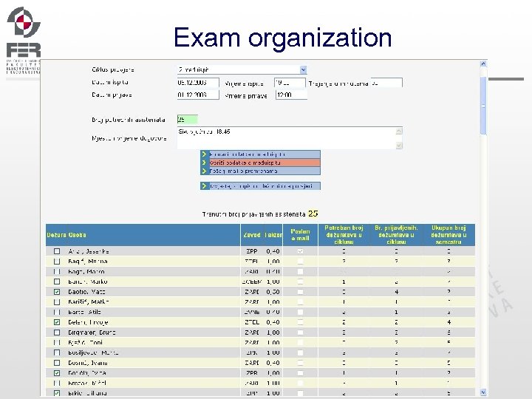The height and width of the screenshot is (399, 532).
Task: Toggle Poslan e-mail checkbox in Bosnić, Ivana row
Action: [300, 363]
